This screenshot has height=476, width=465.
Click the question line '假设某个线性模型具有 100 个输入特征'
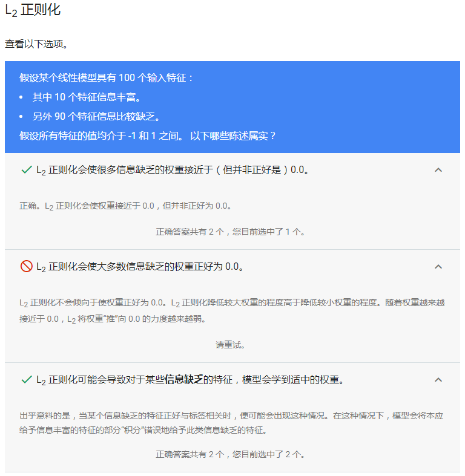107,78
